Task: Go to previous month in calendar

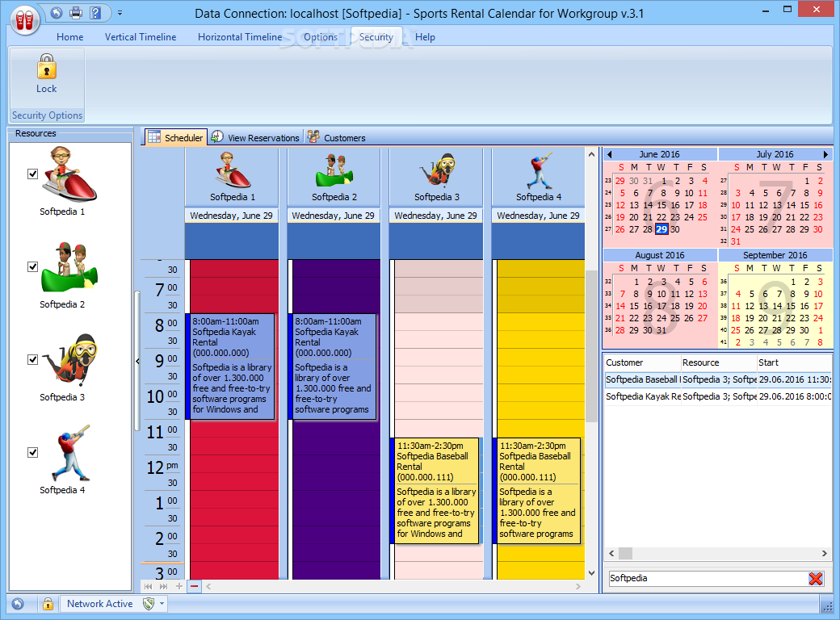Action: click(x=609, y=154)
